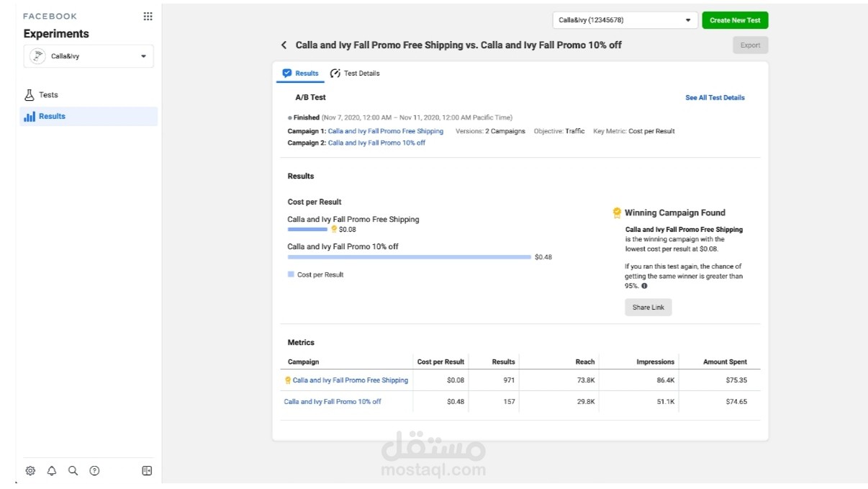868x489 pixels.
Task: Click the search magnifier icon
Action: (73, 471)
